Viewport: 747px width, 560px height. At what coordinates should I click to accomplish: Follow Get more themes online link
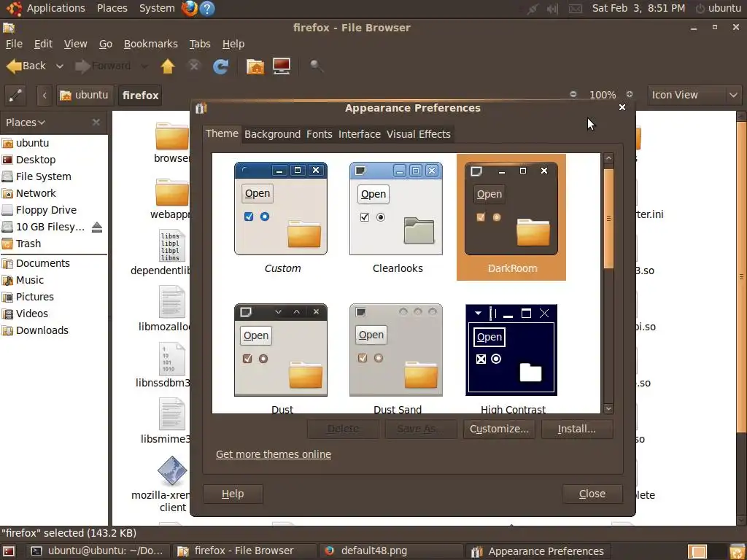point(273,454)
